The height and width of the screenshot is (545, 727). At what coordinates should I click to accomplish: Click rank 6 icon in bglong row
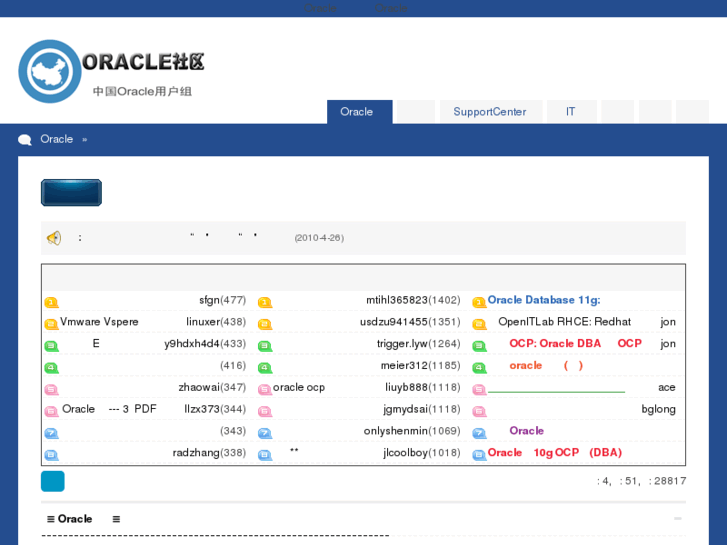point(479,411)
